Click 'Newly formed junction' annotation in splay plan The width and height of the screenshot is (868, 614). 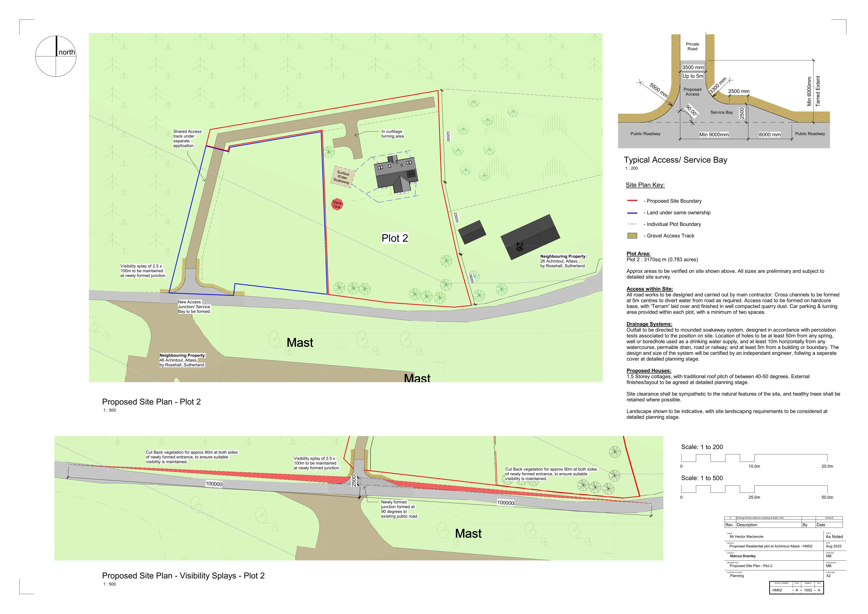(x=399, y=509)
